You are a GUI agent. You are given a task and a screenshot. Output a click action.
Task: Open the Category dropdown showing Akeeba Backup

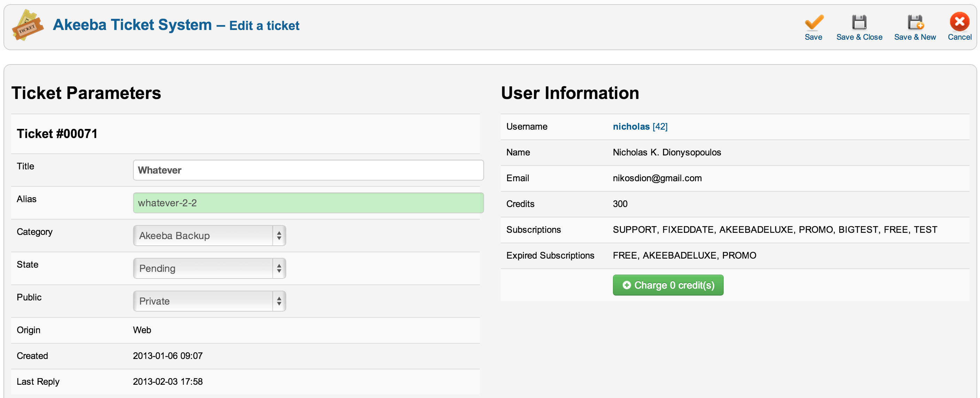coord(209,235)
